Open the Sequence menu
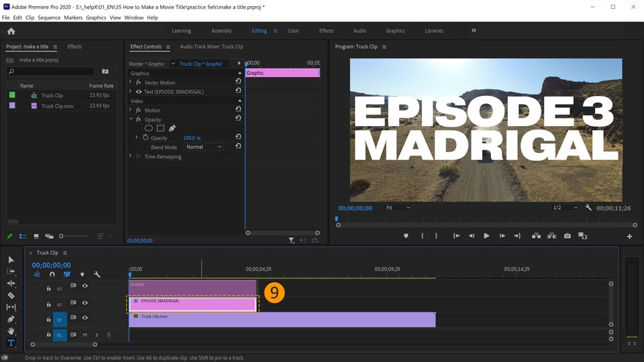Screen dimensions: 644x362 click(x=49, y=17)
